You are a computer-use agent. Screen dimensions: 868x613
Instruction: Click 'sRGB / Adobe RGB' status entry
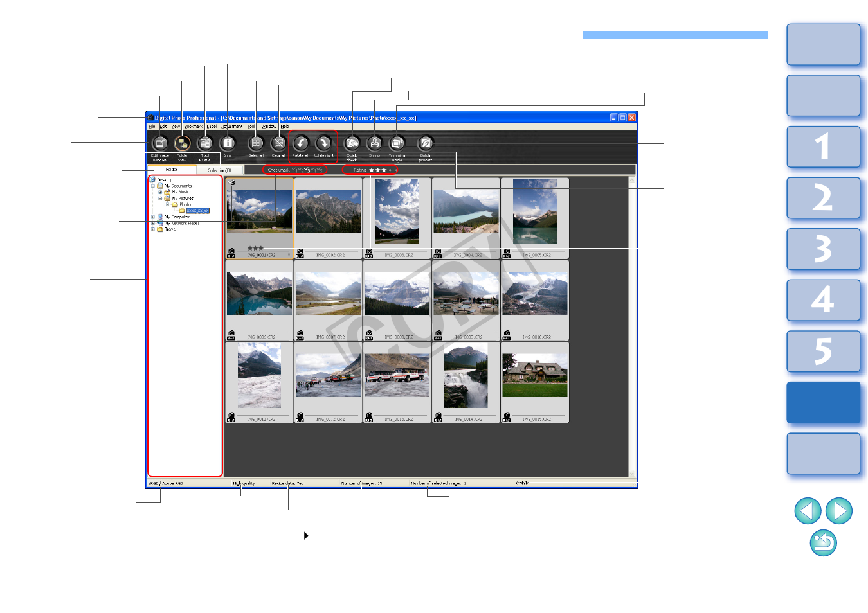pyautogui.click(x=166, y=483)
